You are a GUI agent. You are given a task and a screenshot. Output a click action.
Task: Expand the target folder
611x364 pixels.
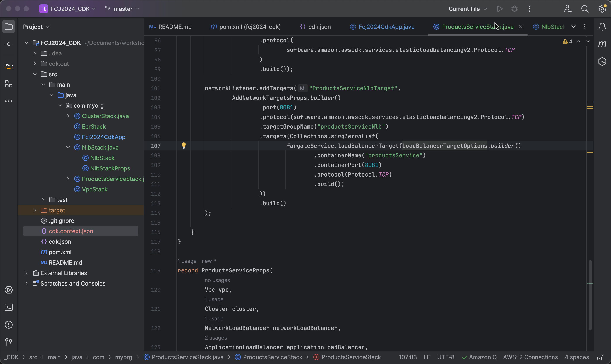pyautogui.click(x=35, y=210)
